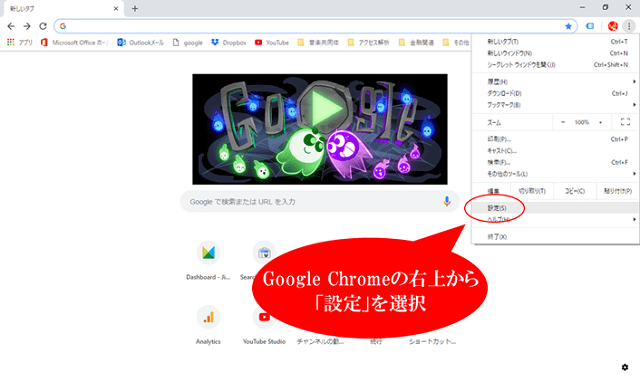Viewport: 640px width, 382px height.
Task: Open the Apps (アプリ) grid shortcut
Action: point(20,42)
